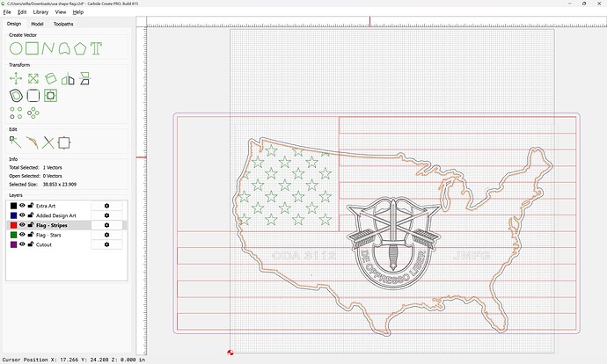Click the Cursor Position status bar readout

click(x=74, y=360)
